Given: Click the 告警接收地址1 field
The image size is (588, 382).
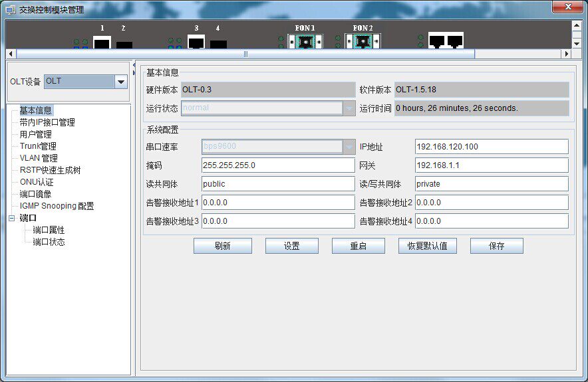Looking at the screenshot, I should (x=278, y=203).
